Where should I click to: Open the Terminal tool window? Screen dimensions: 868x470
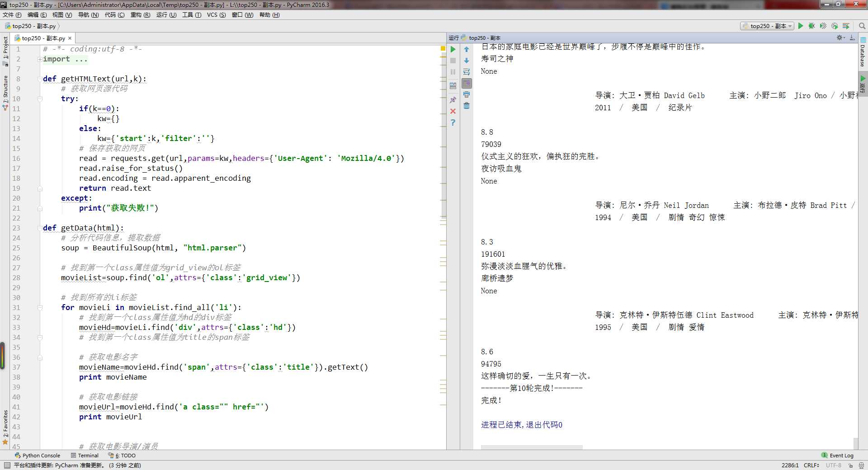85,456
